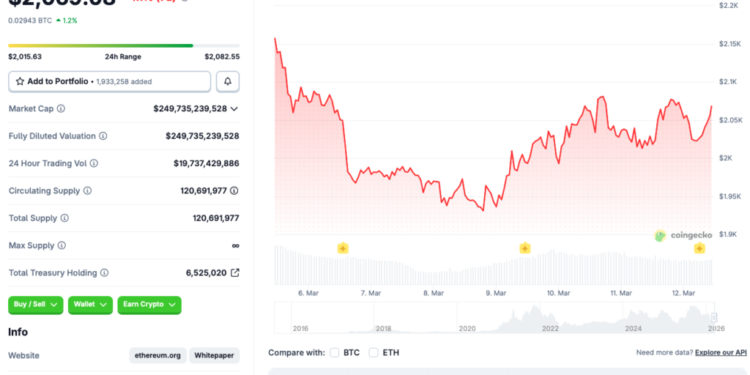Open 24 Hour Trading Vol info icon

pos(94,163)
